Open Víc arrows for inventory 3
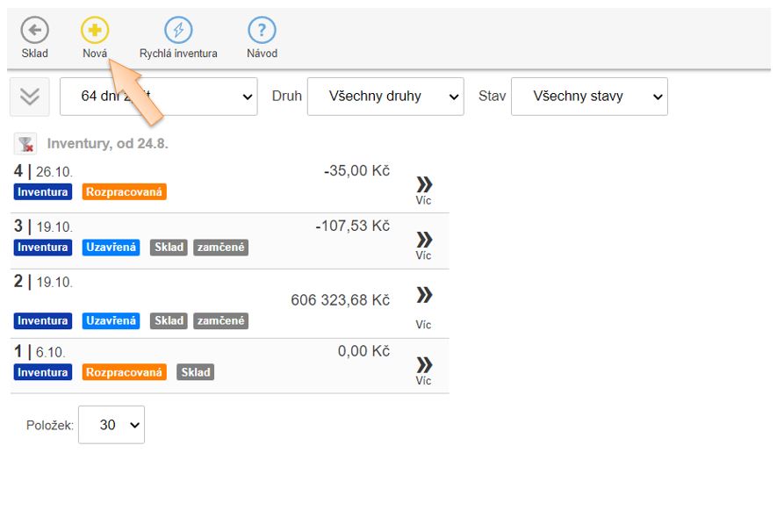The width and height of the screenshot is (777, 532). point(424,240)
